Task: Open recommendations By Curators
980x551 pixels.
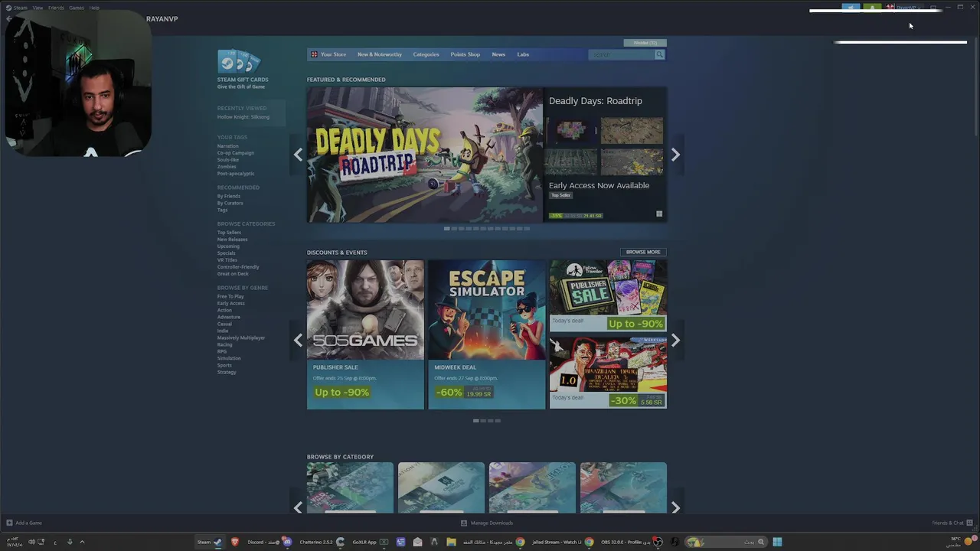Action: click(230, 203)
